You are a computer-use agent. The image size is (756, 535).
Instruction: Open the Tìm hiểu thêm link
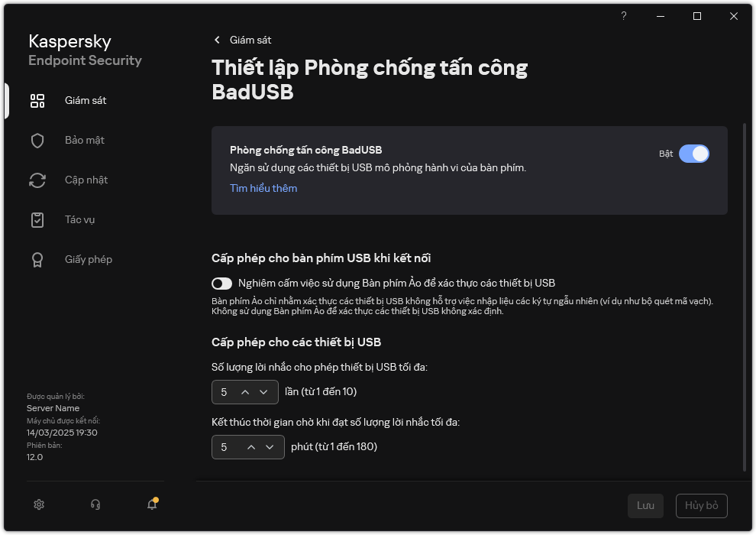(263, 188)
